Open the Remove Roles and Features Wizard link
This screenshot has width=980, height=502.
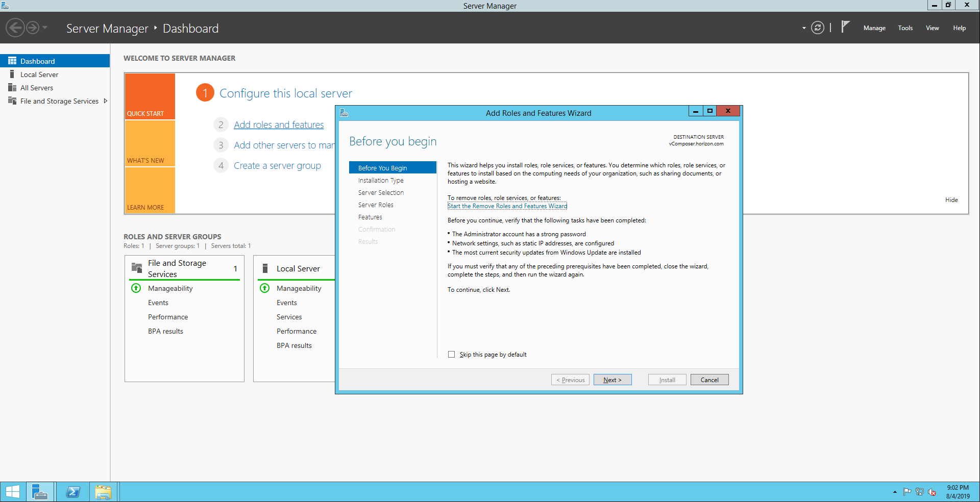pos(507,206)
